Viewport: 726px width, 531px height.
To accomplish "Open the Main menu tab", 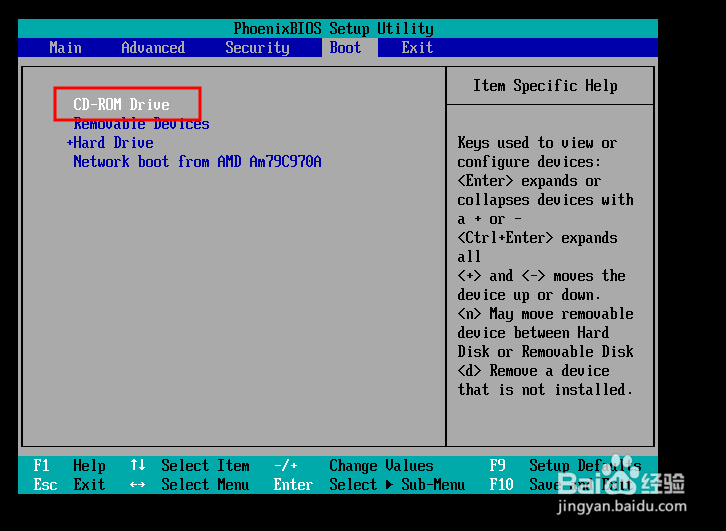I will (65, 48).
